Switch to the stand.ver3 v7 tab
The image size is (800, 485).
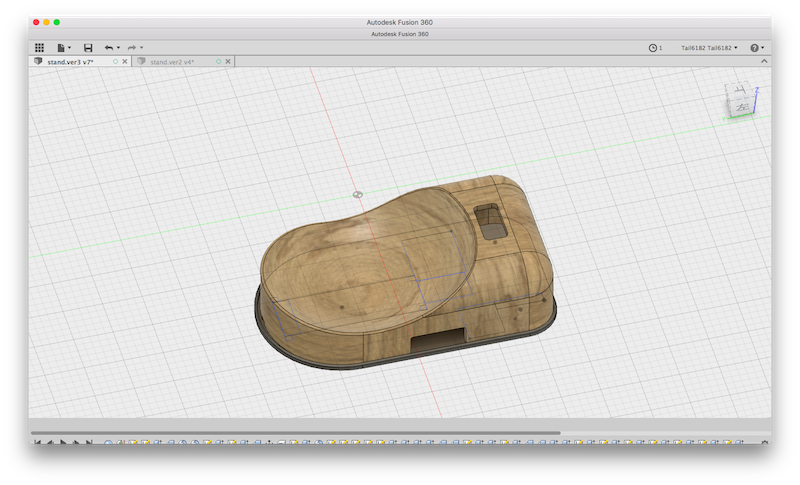(x=70, y=62)
